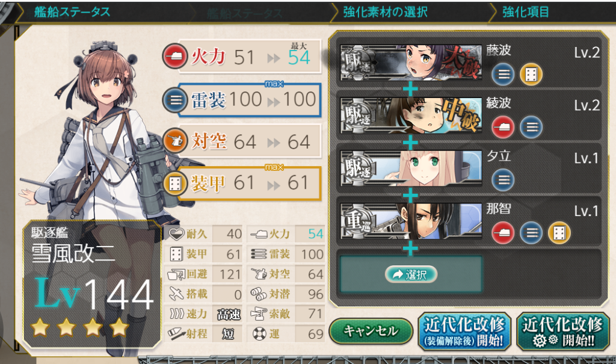Click the yellow armor icon beside 装甲
616x364 pixels.
[174, 183]
